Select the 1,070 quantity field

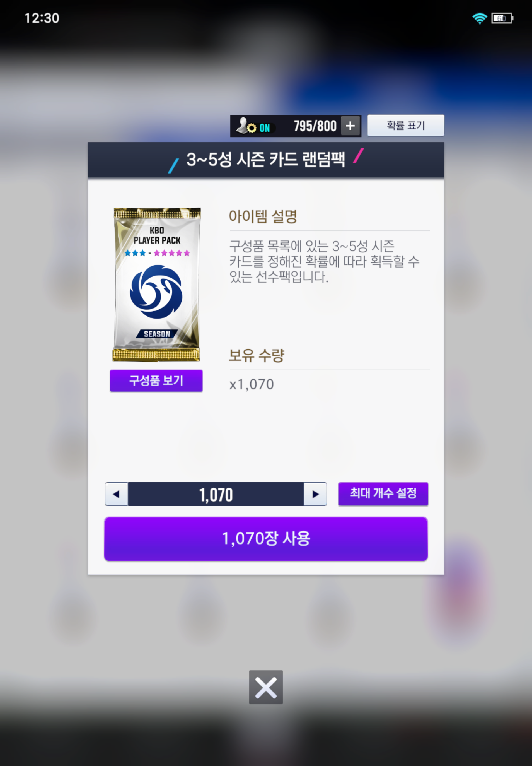(216, 494)
